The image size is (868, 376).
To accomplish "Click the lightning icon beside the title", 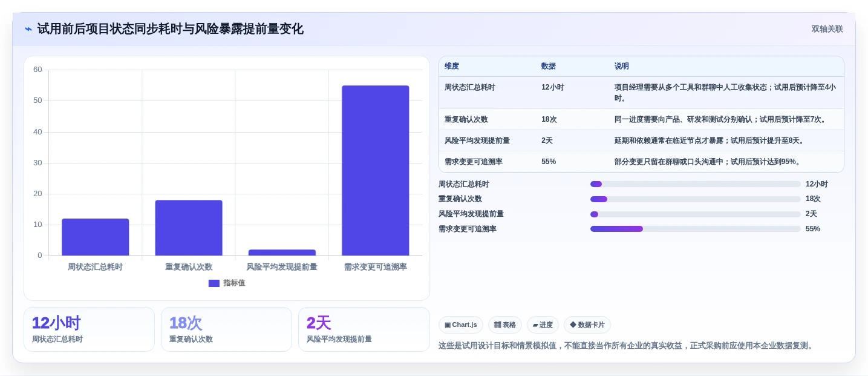I will click(x=28, y=29).
